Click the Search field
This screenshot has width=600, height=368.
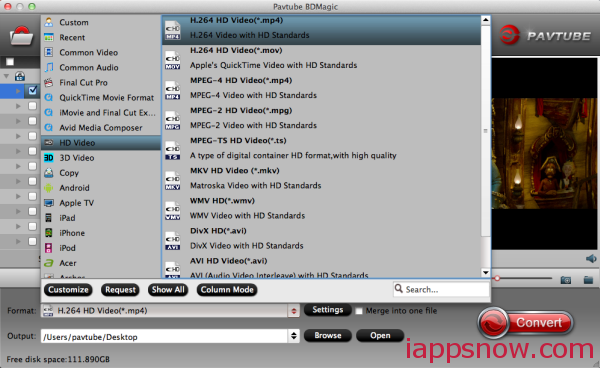[x=441, y=289]
